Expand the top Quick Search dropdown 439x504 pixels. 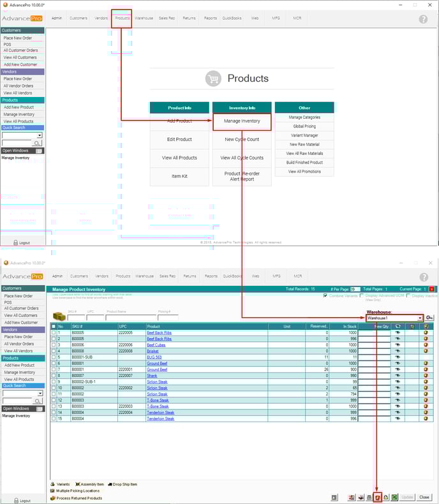pos(39,135)
